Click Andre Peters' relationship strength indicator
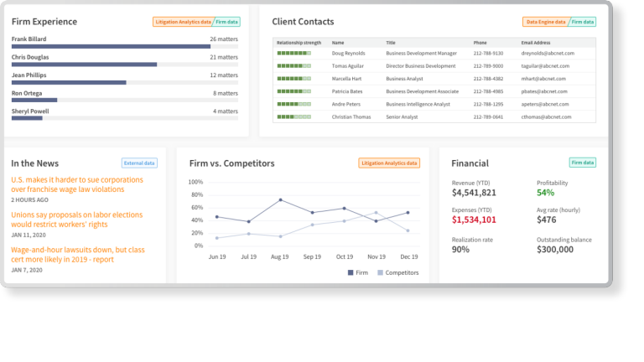This screenshot has width=644, height=362. [x=293, y=104]
